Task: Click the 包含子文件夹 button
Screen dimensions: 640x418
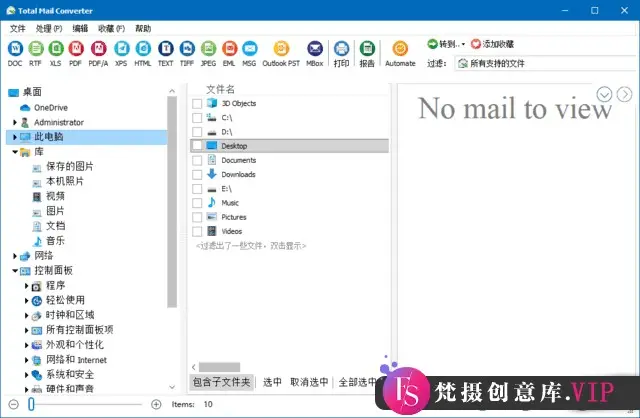Action: point(222,382)
